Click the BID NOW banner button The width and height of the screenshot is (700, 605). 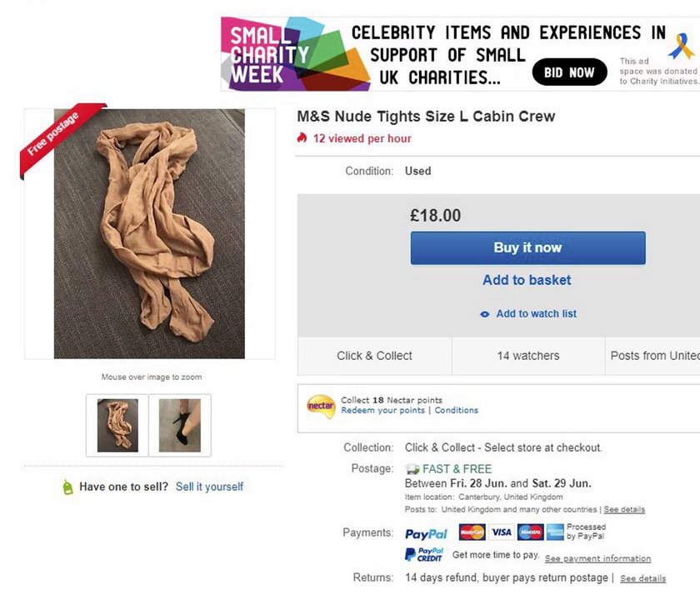(x=570, y=72)
